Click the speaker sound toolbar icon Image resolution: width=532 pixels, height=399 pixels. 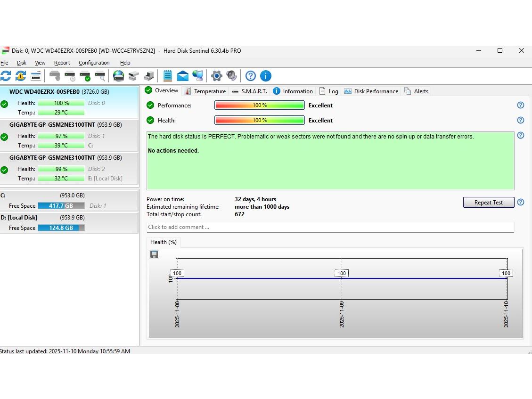coord(231,76)
